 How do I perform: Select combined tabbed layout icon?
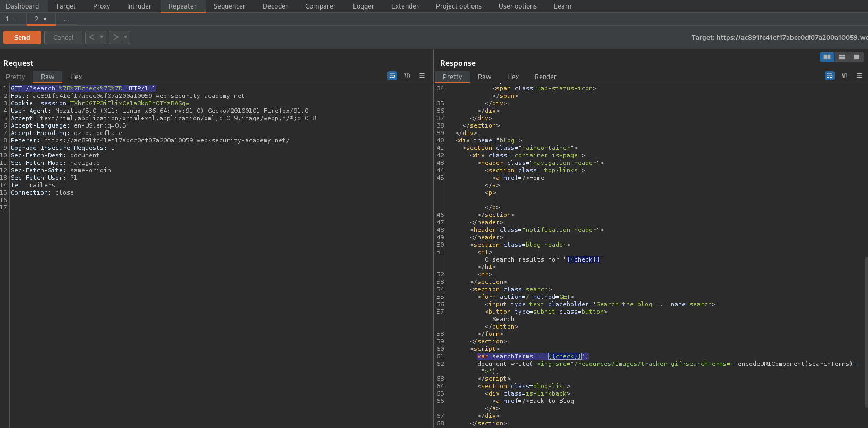[x=857, y=57]
